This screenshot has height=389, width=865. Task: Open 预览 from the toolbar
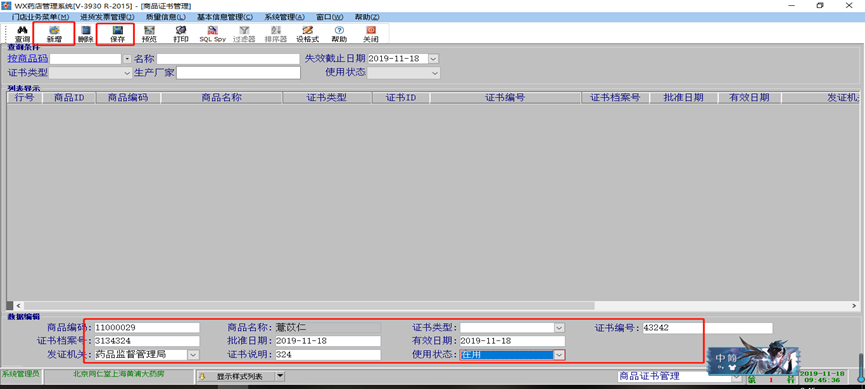click(149, 34)
